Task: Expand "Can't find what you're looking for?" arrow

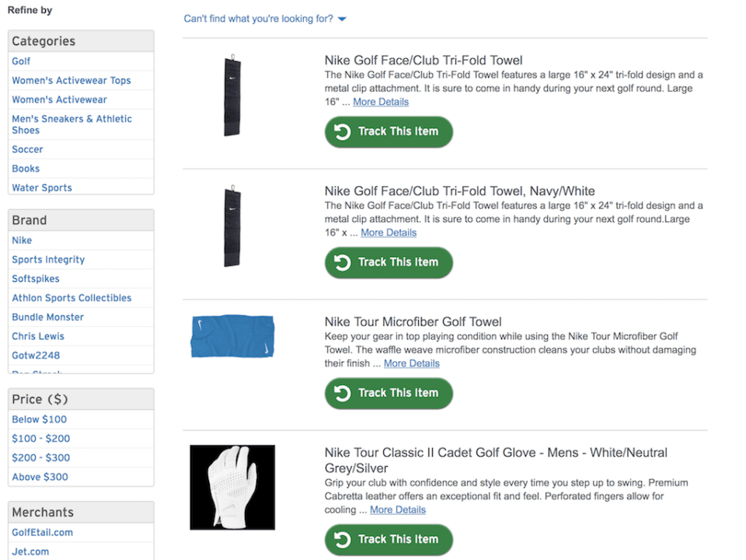Action: tap(342, 19)
